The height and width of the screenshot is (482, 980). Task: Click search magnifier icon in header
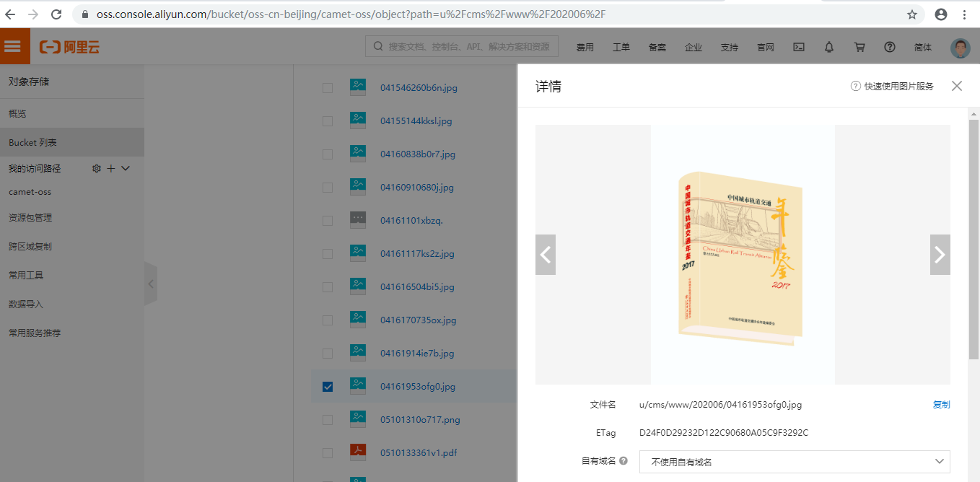click(378, 47)
